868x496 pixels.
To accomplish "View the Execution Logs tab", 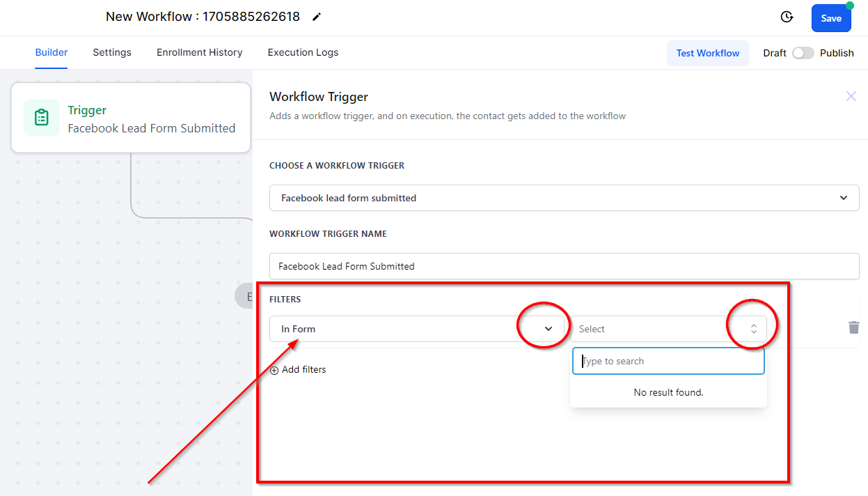I will click(x=303, y=52).
